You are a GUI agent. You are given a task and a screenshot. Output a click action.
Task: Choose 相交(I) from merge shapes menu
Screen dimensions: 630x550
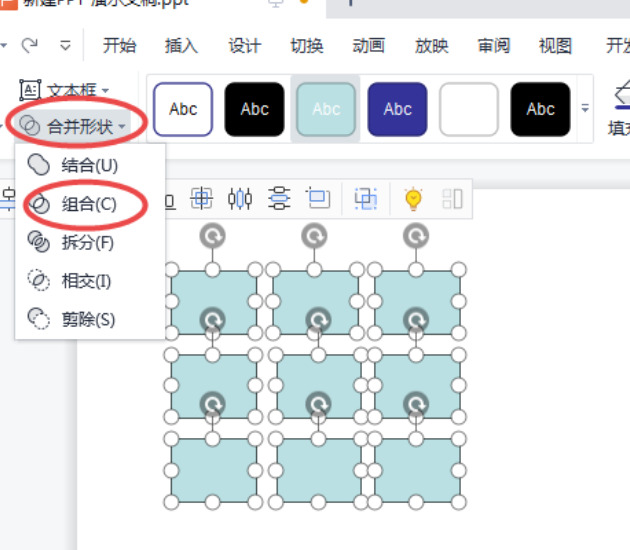(x=90, y=281)
